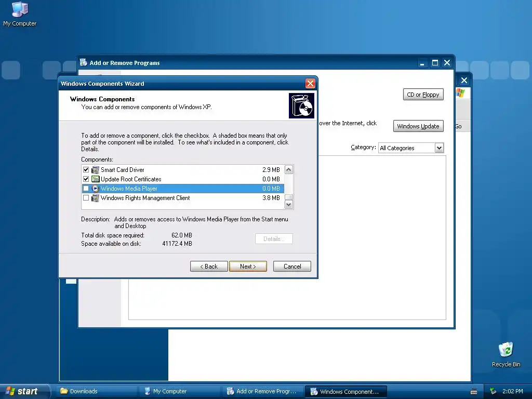Switch to Add or Remove Programs taskbar item
This screenshot has height=399, width=532.
point(263,391)
